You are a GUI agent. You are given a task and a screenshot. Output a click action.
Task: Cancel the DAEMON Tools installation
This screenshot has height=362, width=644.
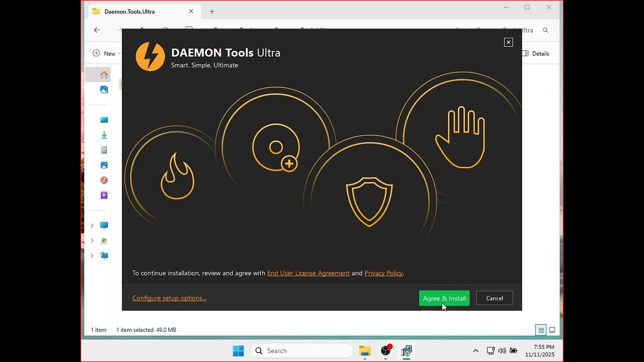tap(495, 298)
